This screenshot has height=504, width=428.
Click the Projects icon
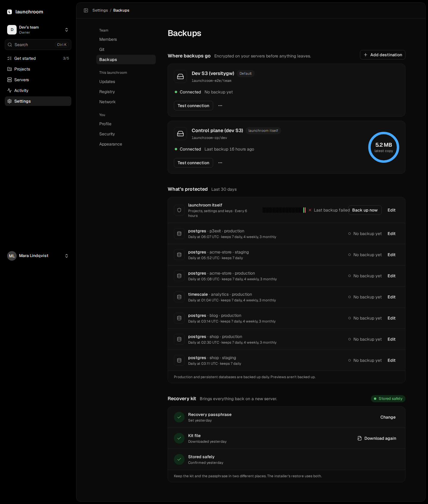point(10,69)
